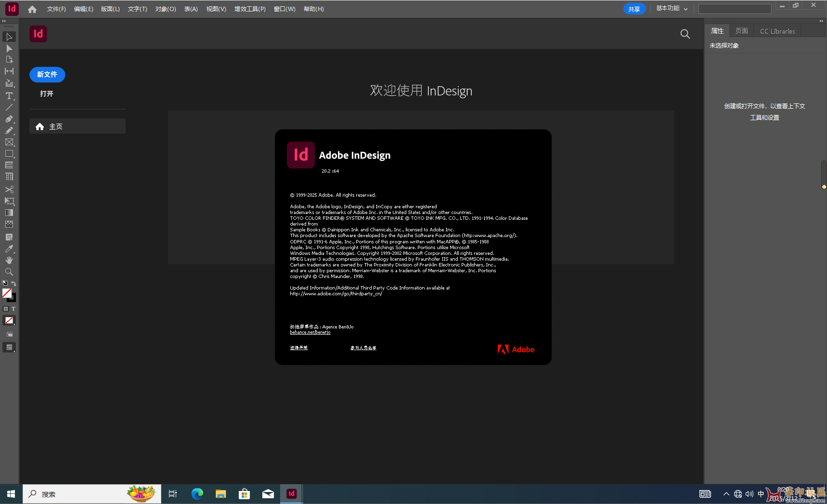Collapse the right panel dock arrows
The height and width of the screenshot is (504, 827).
pyautogui.click(x=821, y=21)
